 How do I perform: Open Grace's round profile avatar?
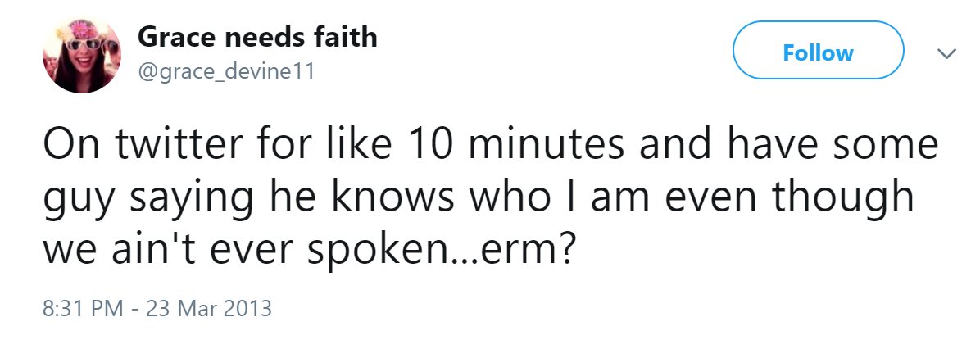[81, 54]
